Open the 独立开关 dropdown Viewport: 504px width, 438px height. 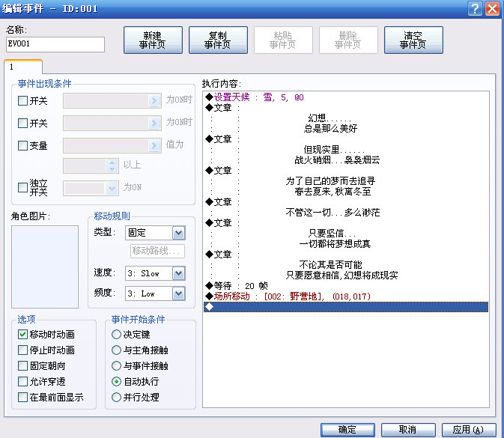point(112,188)
